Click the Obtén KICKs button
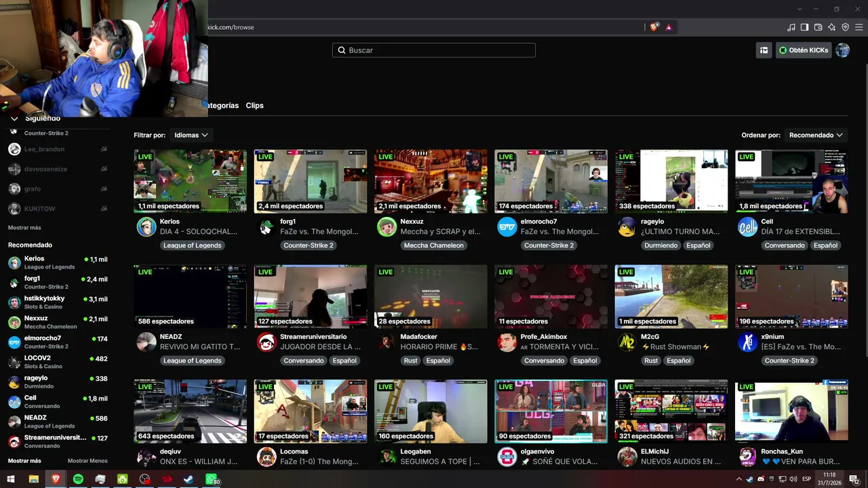Screen dimensions: 868x488 [x=804, y=50]
